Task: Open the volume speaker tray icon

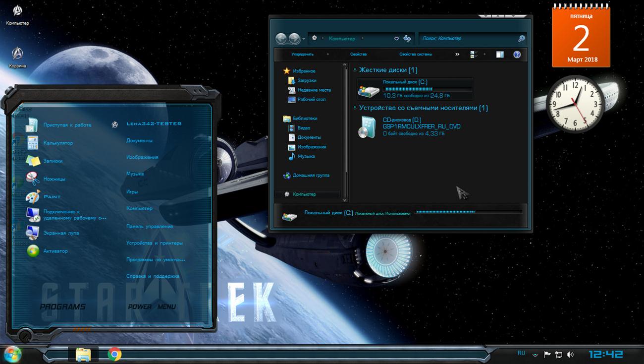Action: pos(570,354)
